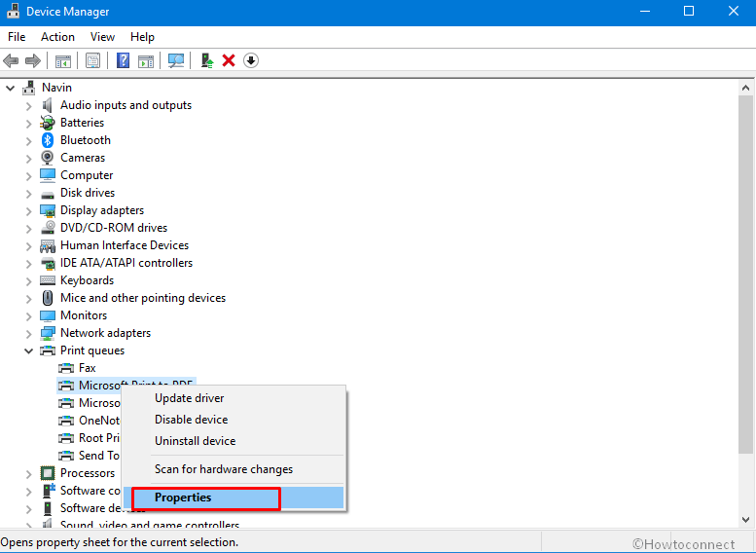Image resolution: width=756 pixels, height=553 pixels.
Task: Expand the Processors chevron
Action: tap(29, 474)
